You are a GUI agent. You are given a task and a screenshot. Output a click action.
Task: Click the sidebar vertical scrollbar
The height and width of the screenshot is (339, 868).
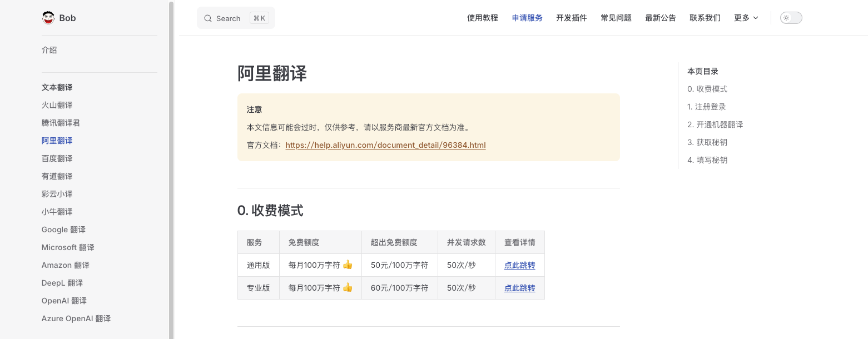pos(171,169)
